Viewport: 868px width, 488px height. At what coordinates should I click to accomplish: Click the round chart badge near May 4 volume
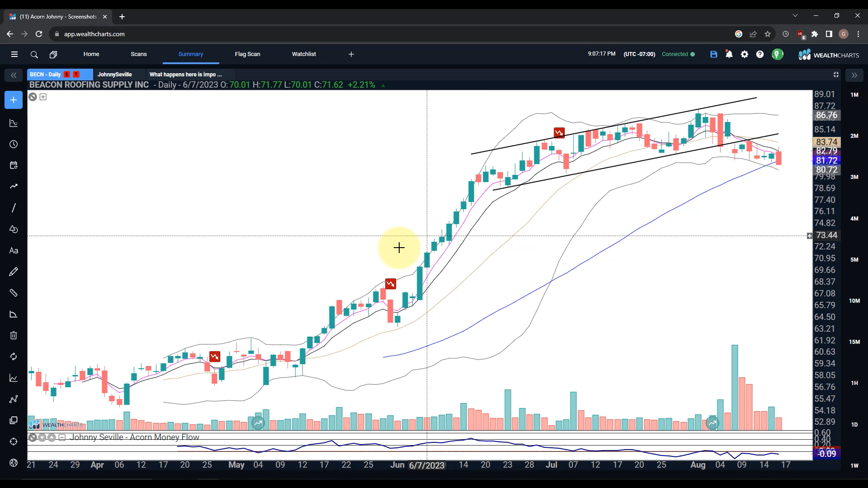pyautogui.click(x=258, y=423)
